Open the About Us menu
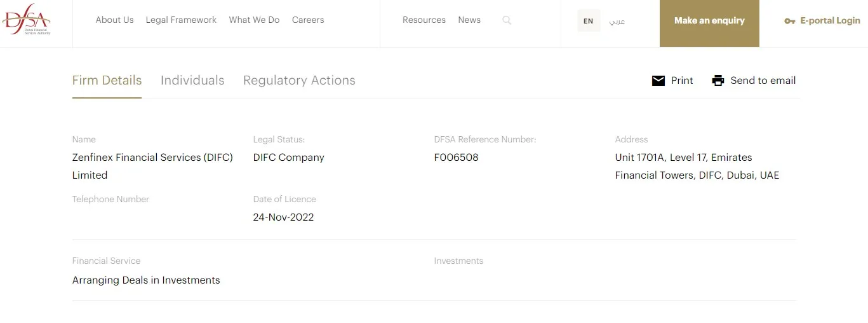 pos(114,20)
